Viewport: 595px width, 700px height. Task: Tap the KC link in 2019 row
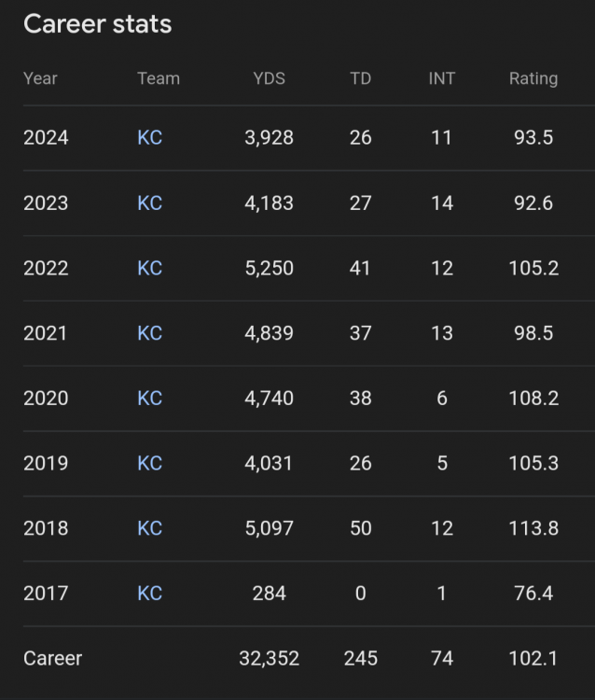(149, 464)
